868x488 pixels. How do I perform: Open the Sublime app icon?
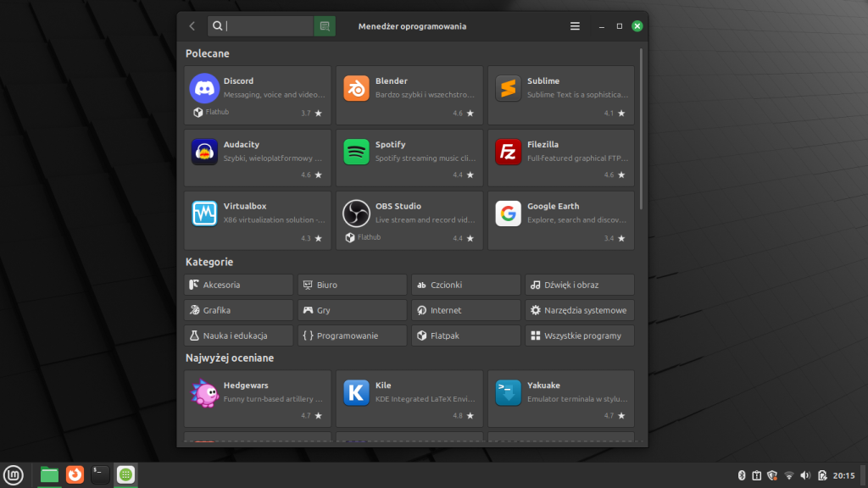[508, 88]
